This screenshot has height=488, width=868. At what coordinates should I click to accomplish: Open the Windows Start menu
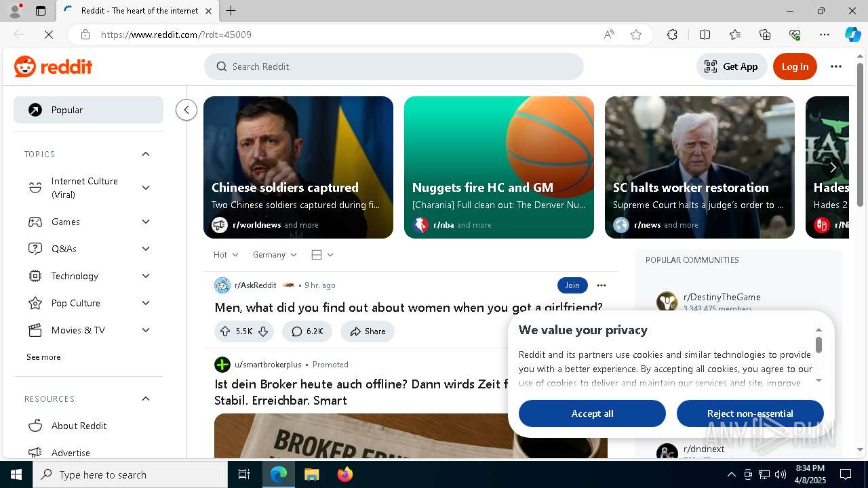[16, 474]
